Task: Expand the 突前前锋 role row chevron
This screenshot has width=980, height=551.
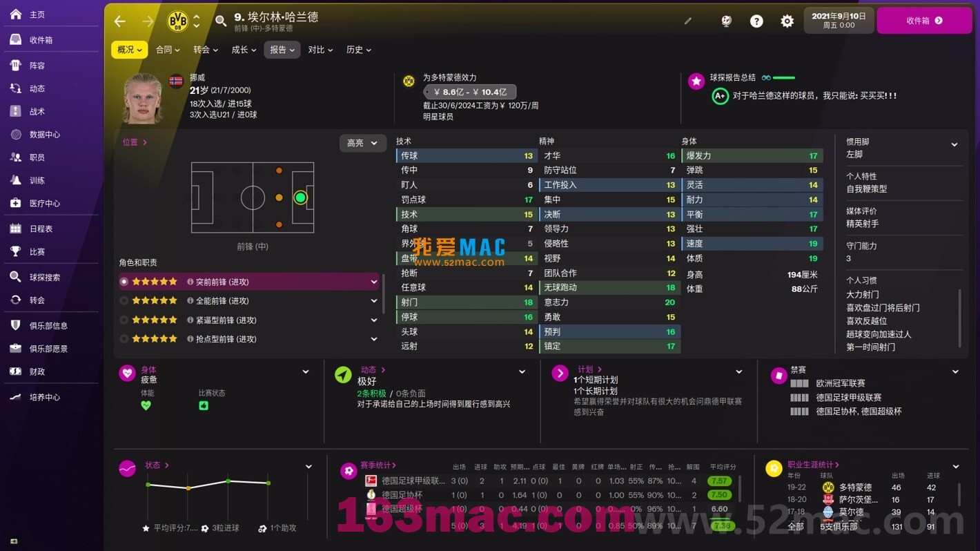Action: tap(374, 282)
